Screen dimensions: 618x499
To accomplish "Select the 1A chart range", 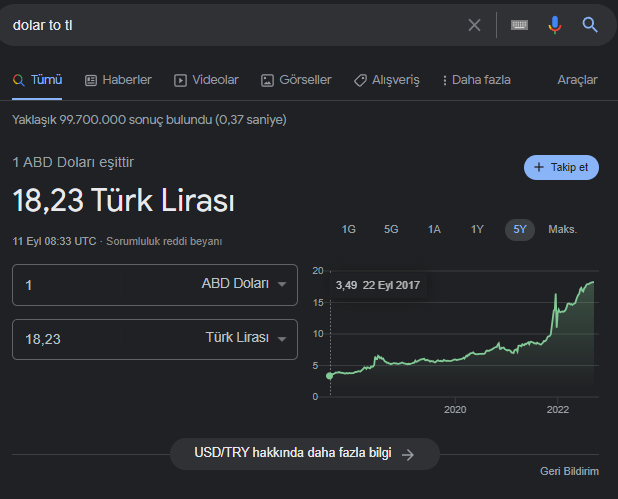I will [x=434, y=229].
